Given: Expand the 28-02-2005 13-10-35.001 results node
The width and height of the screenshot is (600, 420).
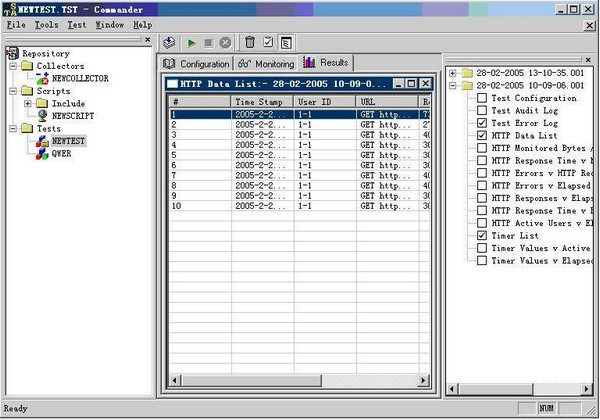Looking at the screenshot, I should coord(453,73).
